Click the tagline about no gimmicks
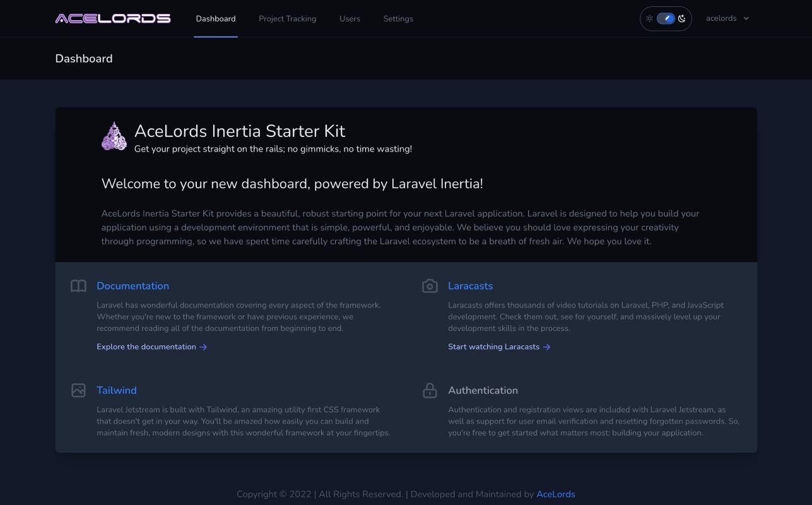This screenshot has width=812, height=505. (273, 149)
